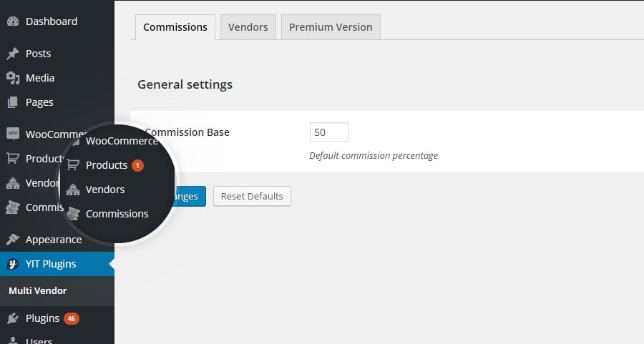Switch to the Commissions tab
The image size is (644, 344).
[175, 27]
